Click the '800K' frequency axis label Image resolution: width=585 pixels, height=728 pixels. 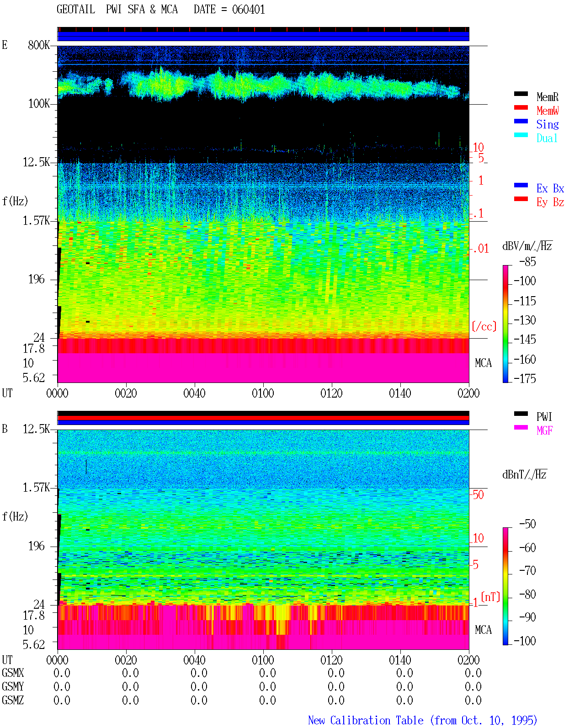coord(39,45)
